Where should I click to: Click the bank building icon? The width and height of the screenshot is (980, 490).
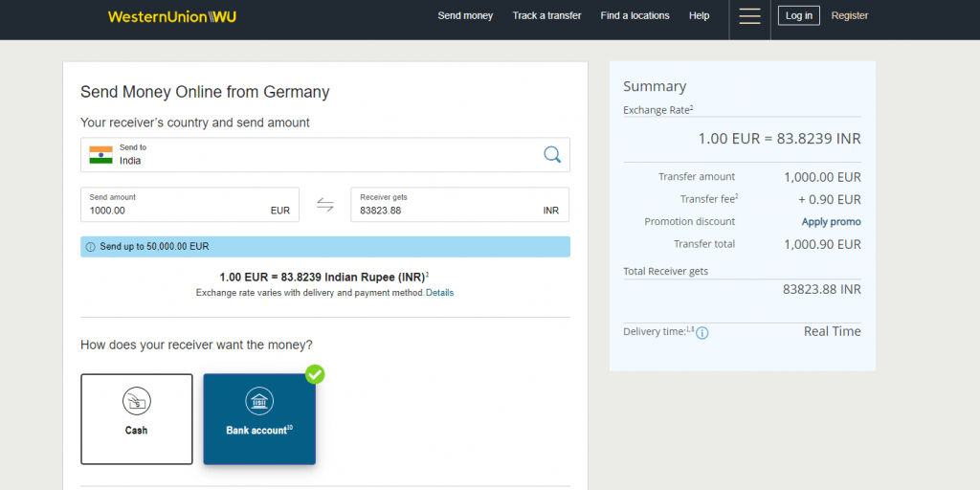click(x=258, y=401)
